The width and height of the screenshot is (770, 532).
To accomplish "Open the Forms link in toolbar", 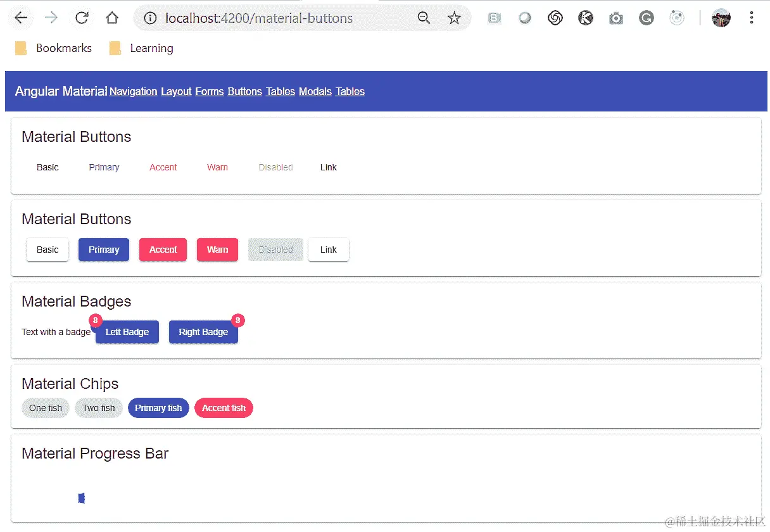I will (x=210, y=92).
